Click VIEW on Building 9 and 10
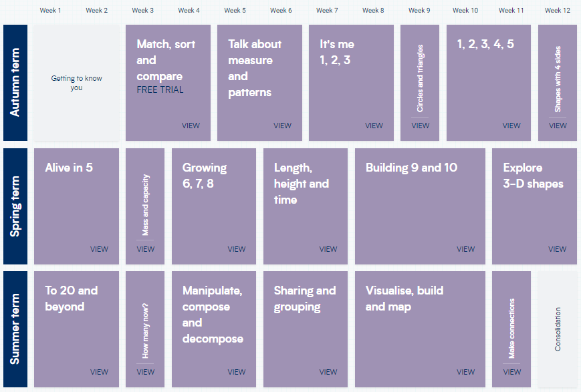581x392 pixels. (465, 249)
